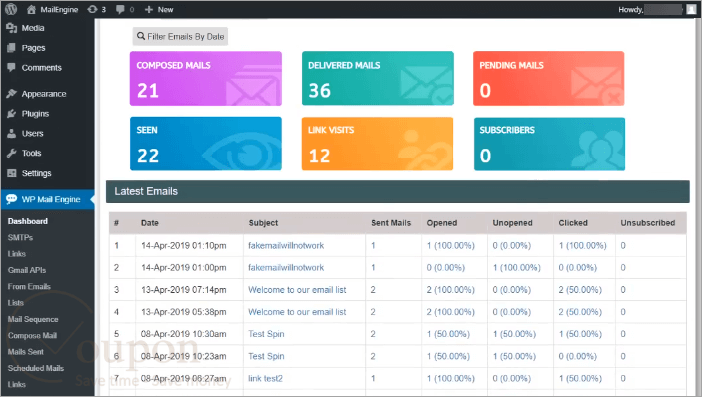Click the Settings icon in sidebar

12,173
